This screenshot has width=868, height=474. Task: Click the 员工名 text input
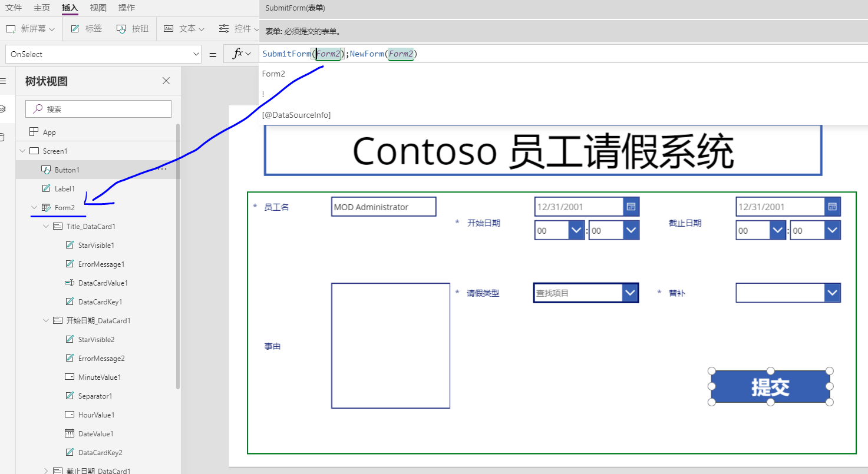[384, 207]
